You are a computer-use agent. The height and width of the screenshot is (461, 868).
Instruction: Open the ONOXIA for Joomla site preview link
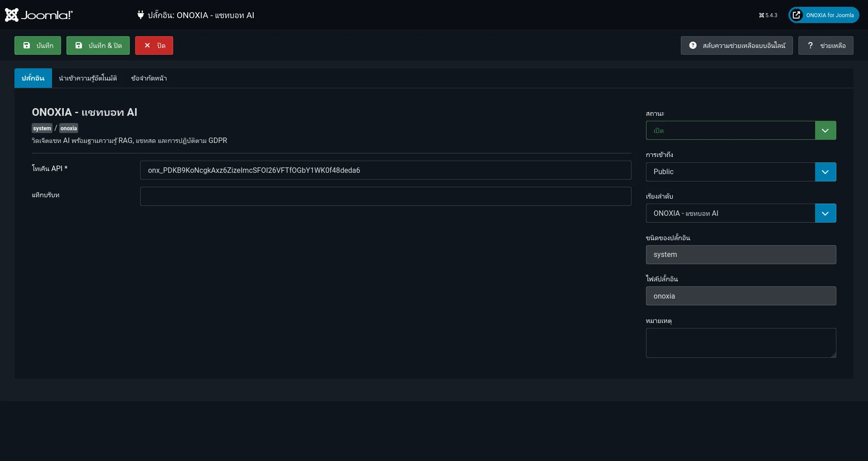824,15
